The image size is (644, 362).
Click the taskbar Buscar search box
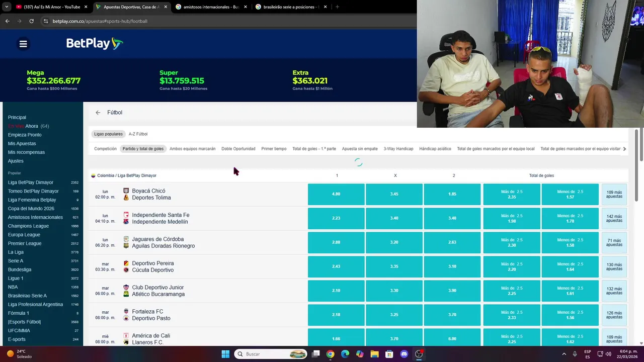271,354
